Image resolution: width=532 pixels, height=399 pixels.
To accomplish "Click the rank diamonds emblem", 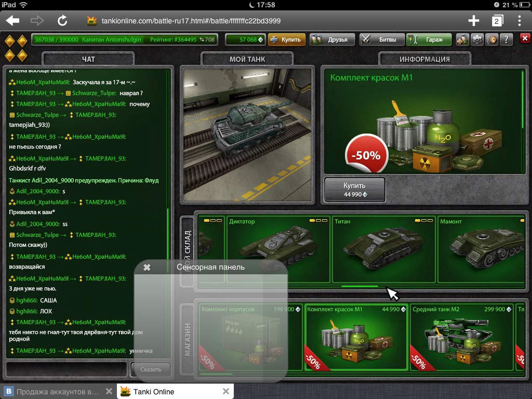I will 16,48.
